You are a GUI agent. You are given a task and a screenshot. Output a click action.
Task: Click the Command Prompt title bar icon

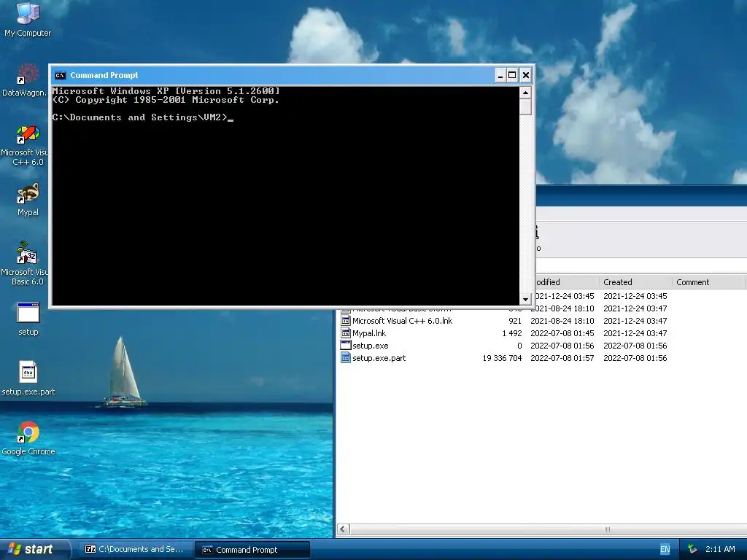pyautogui.click(x=60, y=75)
